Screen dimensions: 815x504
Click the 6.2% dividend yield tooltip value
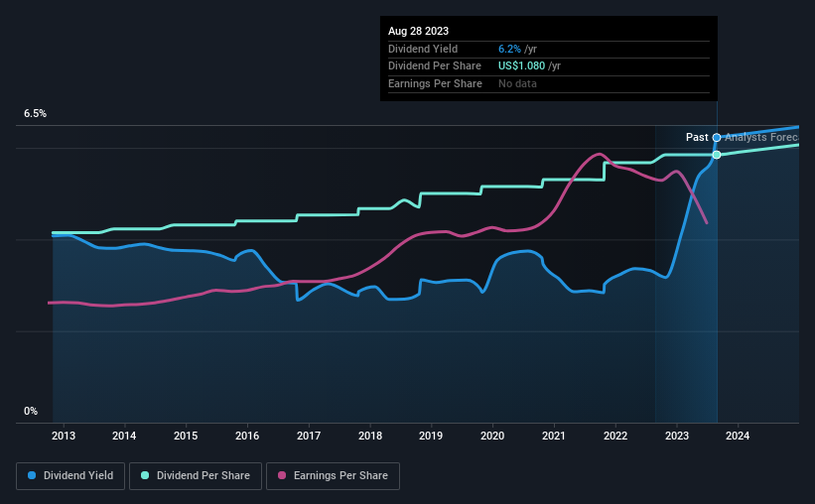pos(509,49)
